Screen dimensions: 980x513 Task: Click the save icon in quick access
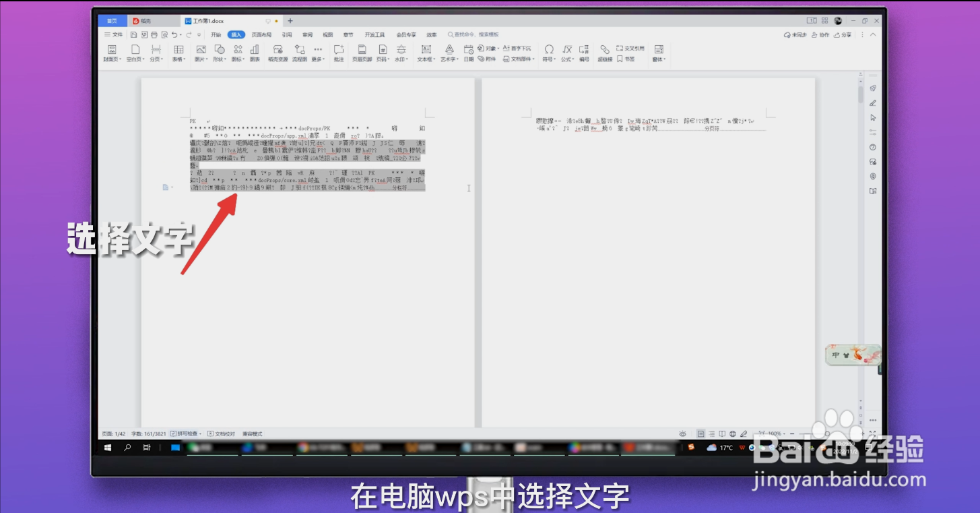[134, 34]
